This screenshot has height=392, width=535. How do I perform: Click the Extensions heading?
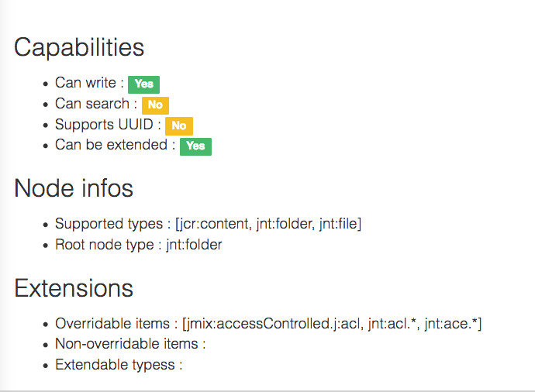[74, 288]
